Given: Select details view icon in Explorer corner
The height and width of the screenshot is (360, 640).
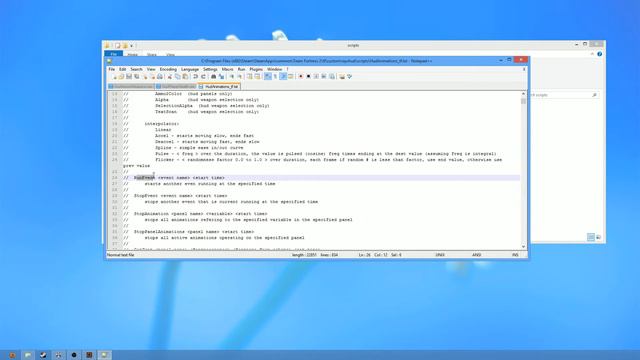Looking at the screenshot, I should (x=591, y=237).
